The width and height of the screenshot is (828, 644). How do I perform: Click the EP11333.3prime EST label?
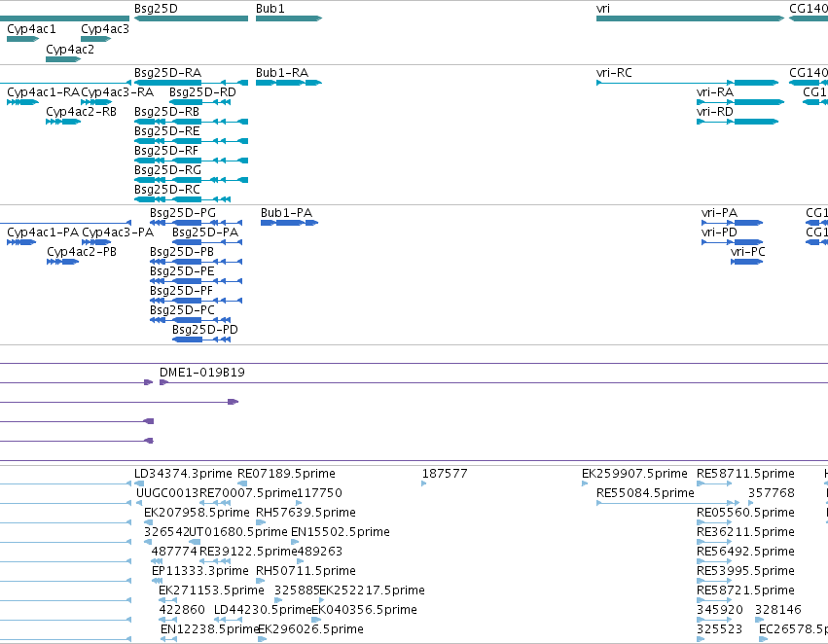tap(200, 571)
